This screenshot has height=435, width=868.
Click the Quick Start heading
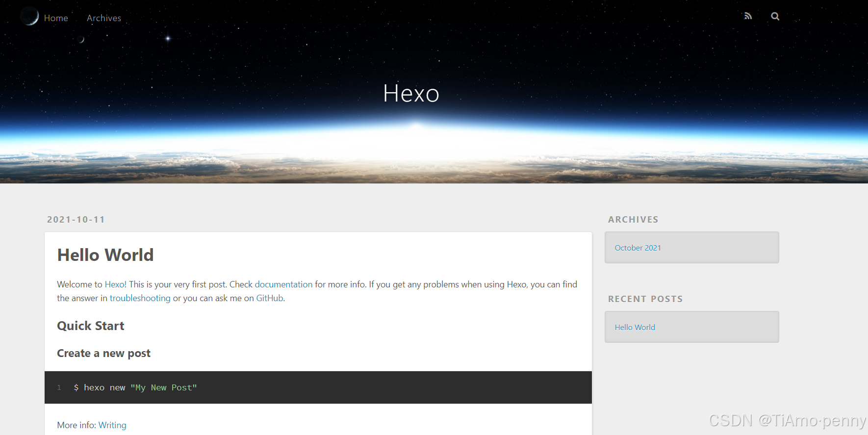91,326
